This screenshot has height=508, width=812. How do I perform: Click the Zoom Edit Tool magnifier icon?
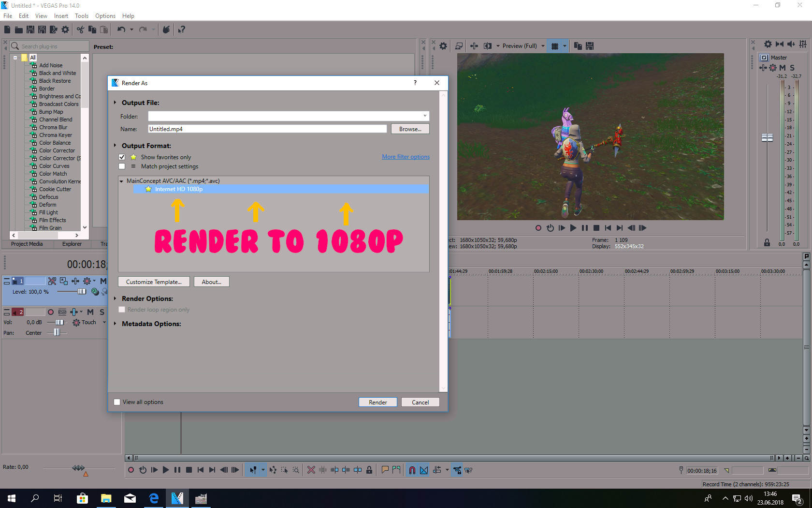(x=296, y=470)
